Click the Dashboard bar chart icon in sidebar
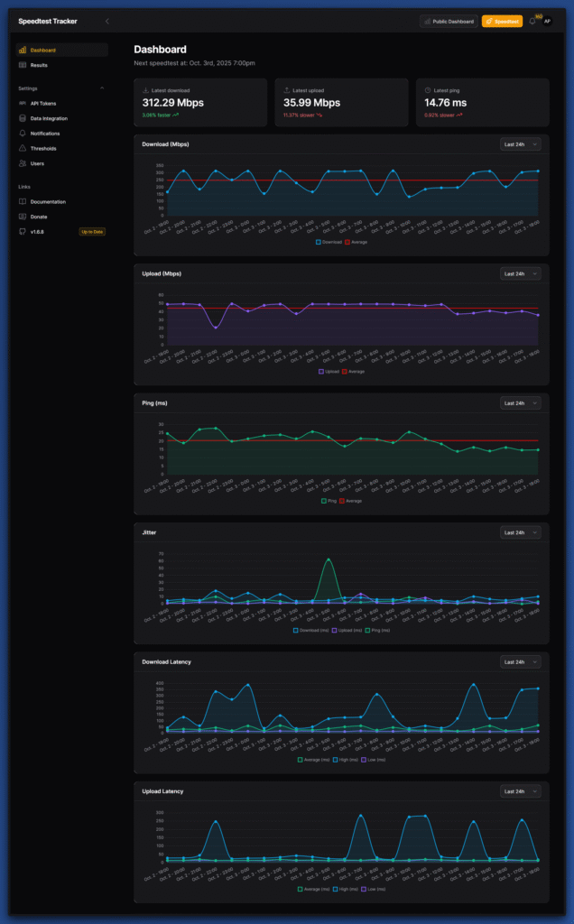The height and width of the screenshot is (924, 574). tap(23, 51)
